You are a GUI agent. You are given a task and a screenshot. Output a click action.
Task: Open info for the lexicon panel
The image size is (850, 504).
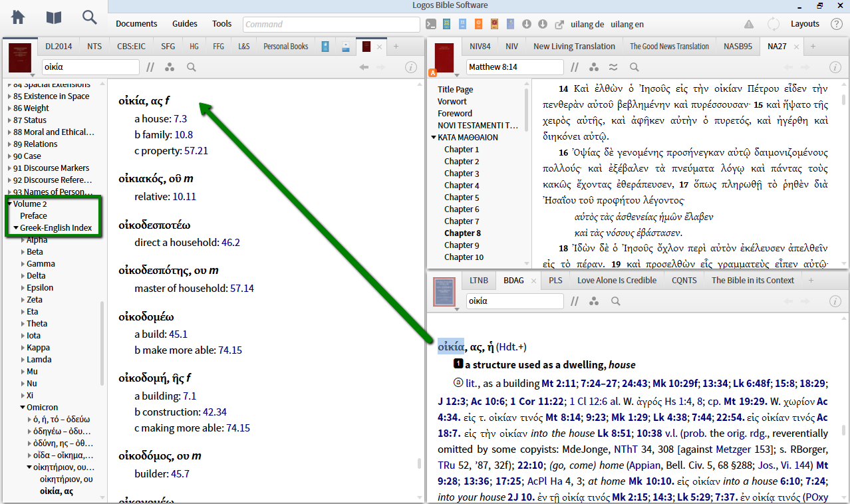pos(411,67)
